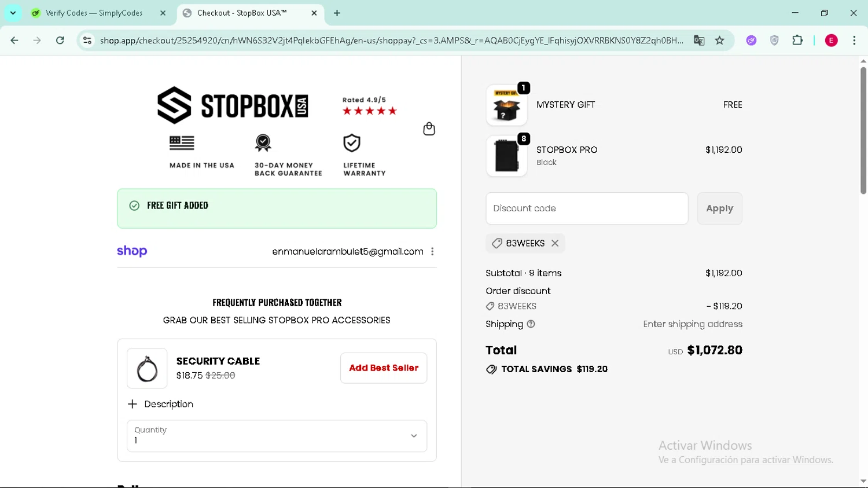Click the 30-day money back guarantee badge
This screenshot has width=868, height=488.
(263, 142)
